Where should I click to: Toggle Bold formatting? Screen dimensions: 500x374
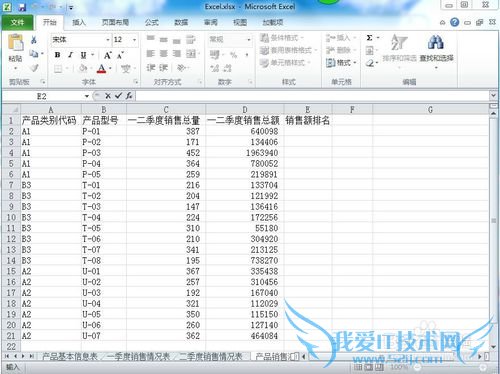(58, 55)
